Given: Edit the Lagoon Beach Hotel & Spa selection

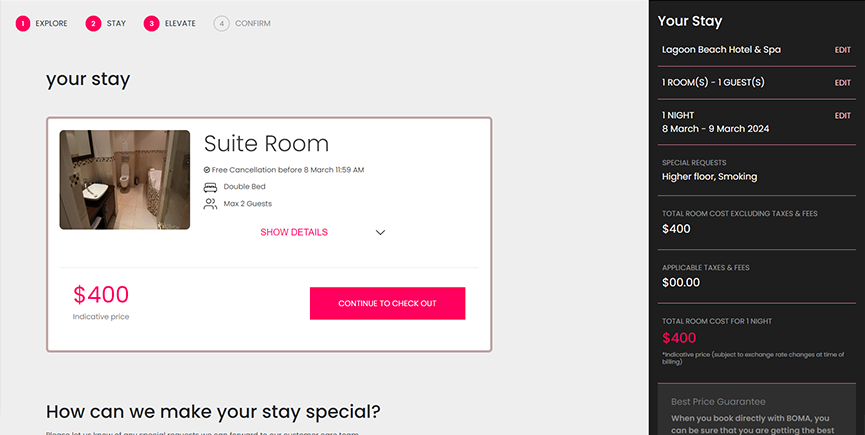Looking at the screenshot, I should [842, 50].
